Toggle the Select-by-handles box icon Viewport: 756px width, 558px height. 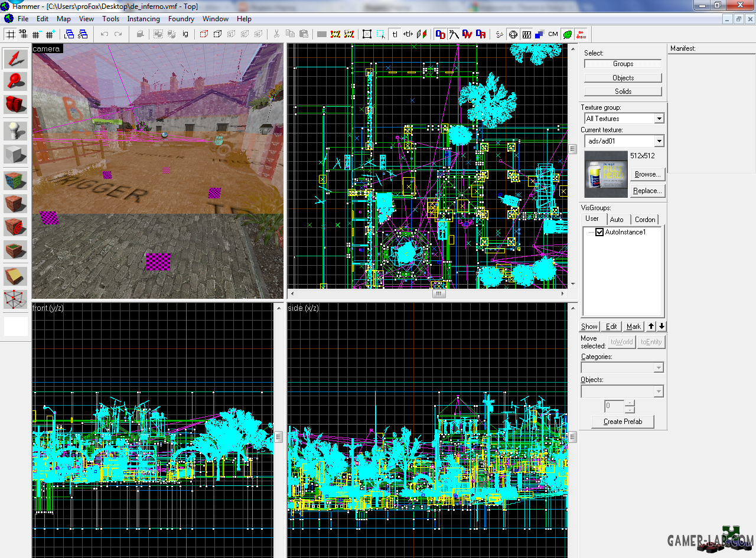(x=367, y=34)
